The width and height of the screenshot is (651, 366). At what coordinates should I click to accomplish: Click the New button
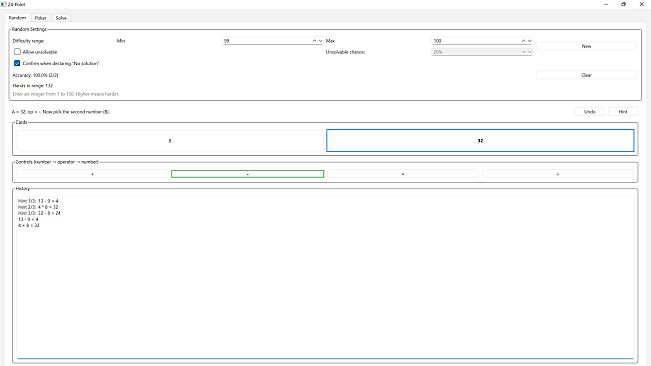[x=586, y=46]
